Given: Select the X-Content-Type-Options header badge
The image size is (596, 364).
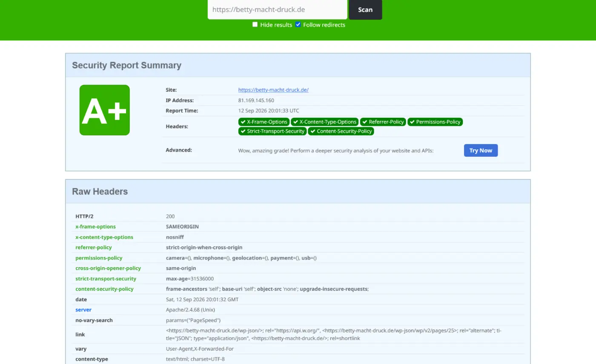Looking at the screenshot, I should pos(325,122).
